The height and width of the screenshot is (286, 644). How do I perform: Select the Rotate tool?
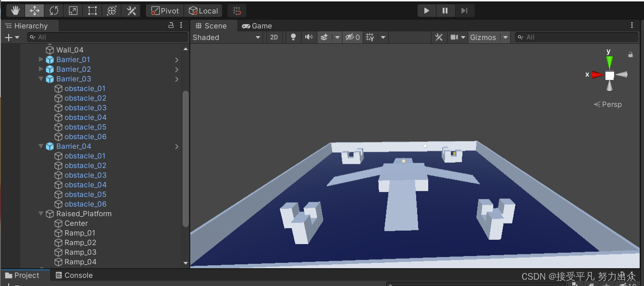point(53,10)
